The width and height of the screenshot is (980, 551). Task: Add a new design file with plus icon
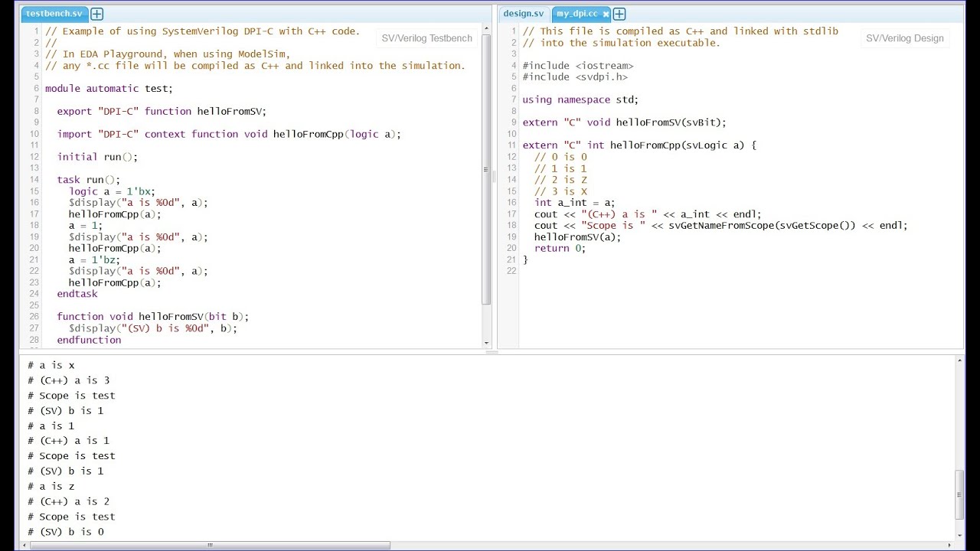[619, 14]
